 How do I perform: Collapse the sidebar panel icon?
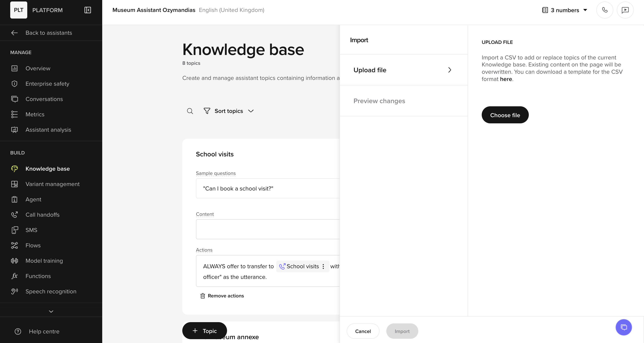[88, 10]
